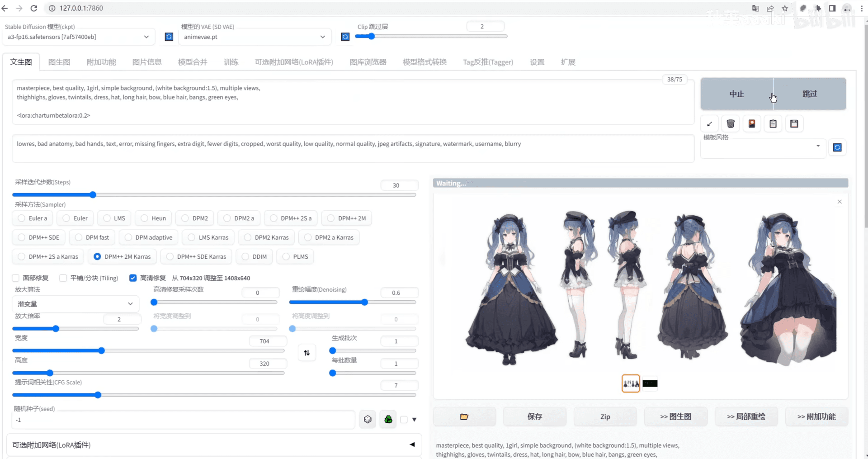The image size is (868, 459).
Task: Click the trash icon to clear prompt
Action: tap(730, 123)
